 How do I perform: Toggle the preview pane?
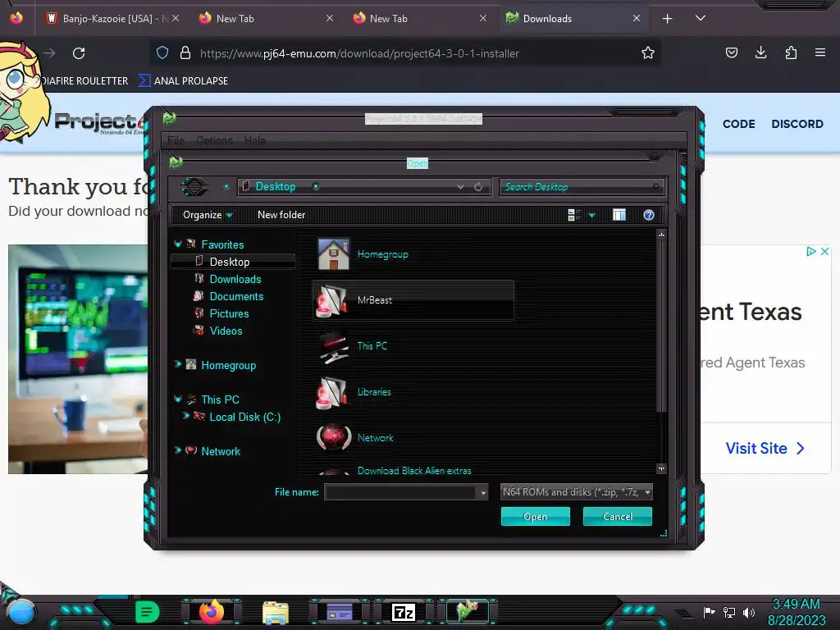coord(619,215)
